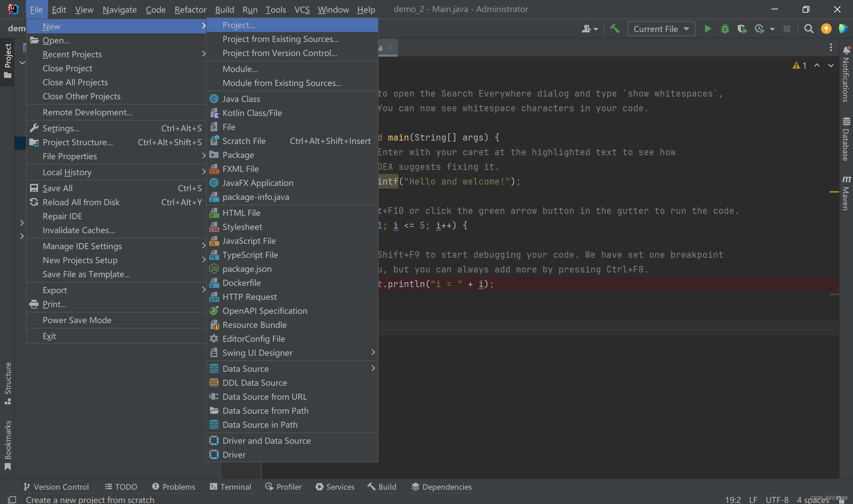Screen dimensions: 853x504
Task: Choose Kotlin Class/File menu entry
Action: (x=292, y=113)
